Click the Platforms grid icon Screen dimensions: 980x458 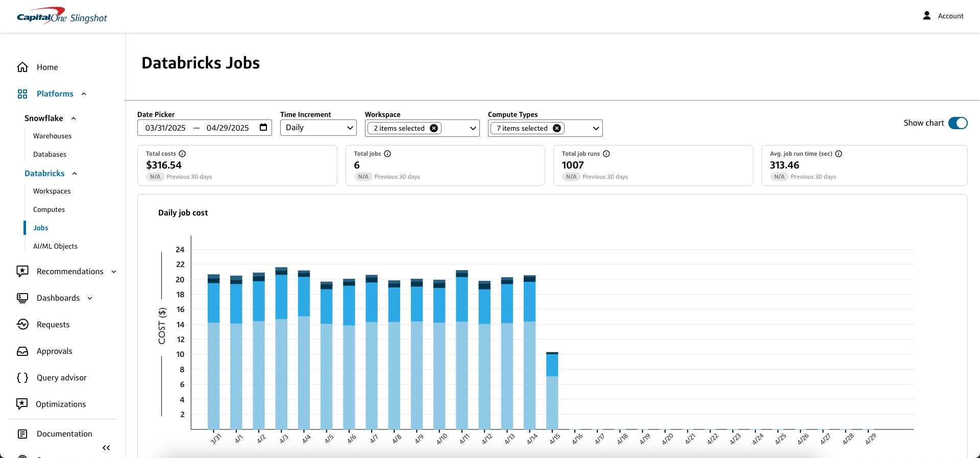22,93
